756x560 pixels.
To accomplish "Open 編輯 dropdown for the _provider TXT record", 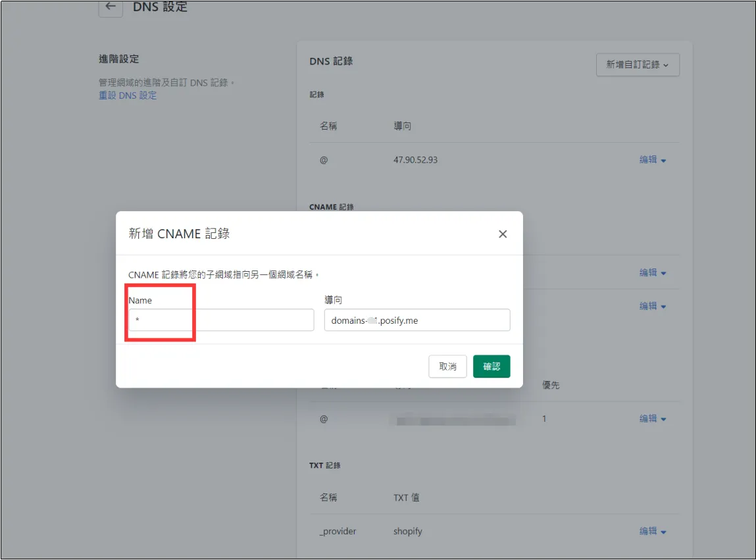I will 653,531.
